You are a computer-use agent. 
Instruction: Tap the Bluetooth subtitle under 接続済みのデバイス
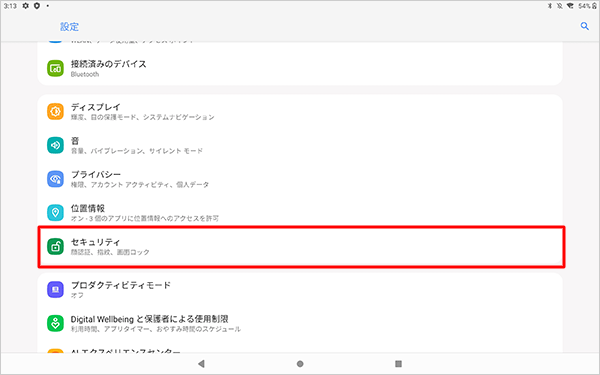(85, 74)
